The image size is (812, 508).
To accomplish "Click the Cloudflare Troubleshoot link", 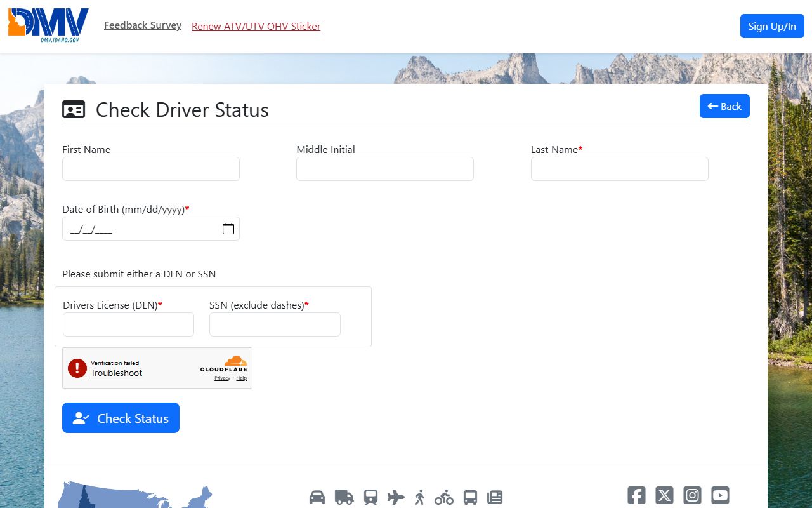I will click(116, 373).
